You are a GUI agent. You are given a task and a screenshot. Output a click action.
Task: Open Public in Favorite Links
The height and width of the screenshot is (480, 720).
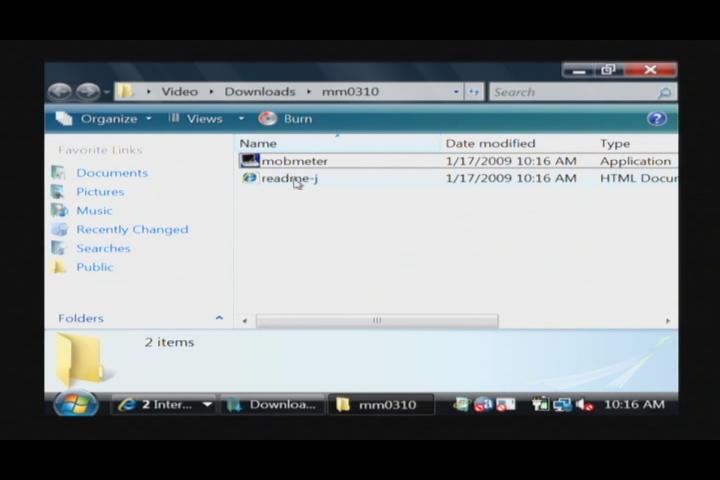tap(95, 267)
